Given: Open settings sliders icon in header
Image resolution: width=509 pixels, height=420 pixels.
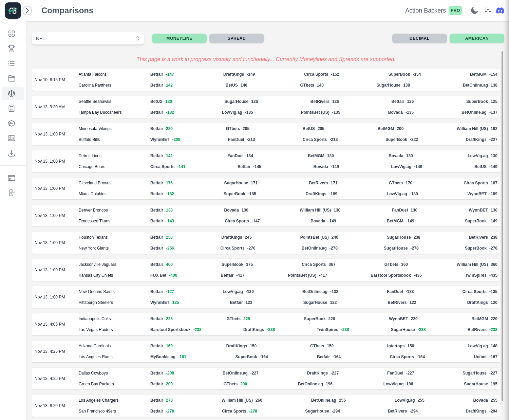Looking at the screenshot, I should coord(488,11).
